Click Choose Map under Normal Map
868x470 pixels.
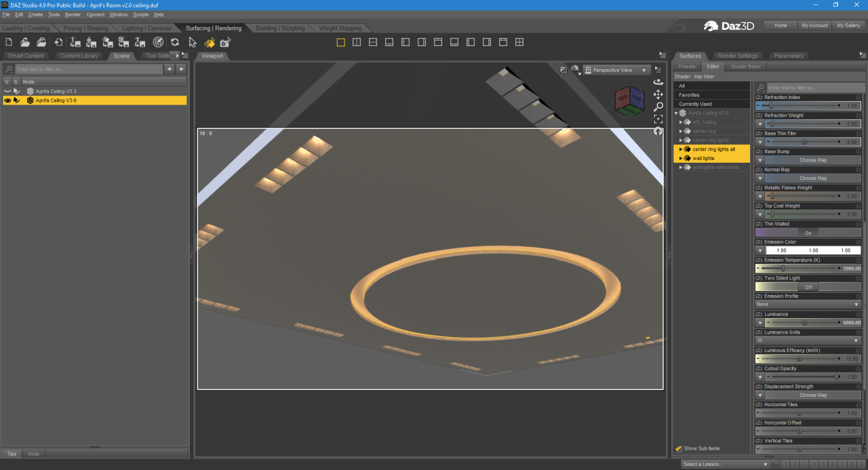813,178
